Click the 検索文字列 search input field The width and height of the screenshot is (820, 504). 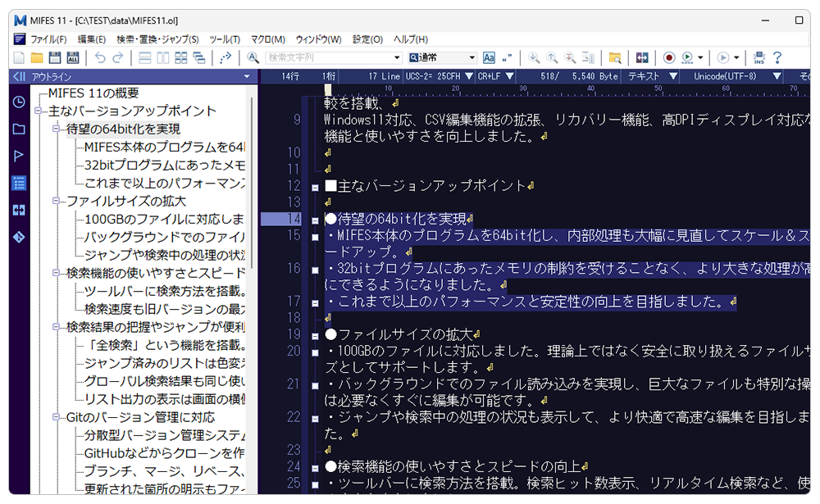click(332, 57)
